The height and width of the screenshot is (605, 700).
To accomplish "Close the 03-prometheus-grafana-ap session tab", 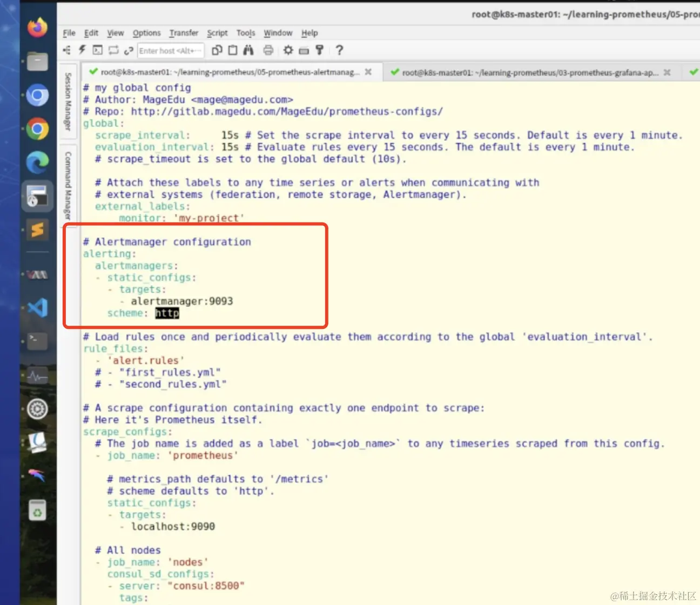I will [667, 72].
